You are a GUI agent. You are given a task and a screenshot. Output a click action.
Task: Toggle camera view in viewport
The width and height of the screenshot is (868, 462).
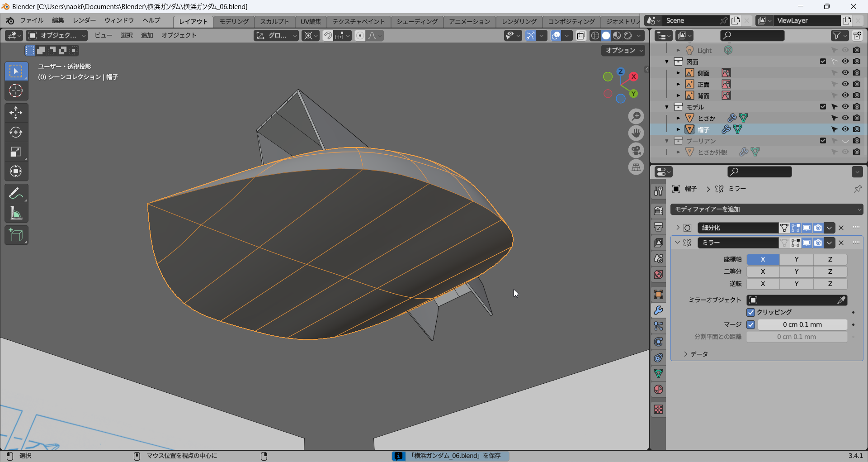pos(636,150)
